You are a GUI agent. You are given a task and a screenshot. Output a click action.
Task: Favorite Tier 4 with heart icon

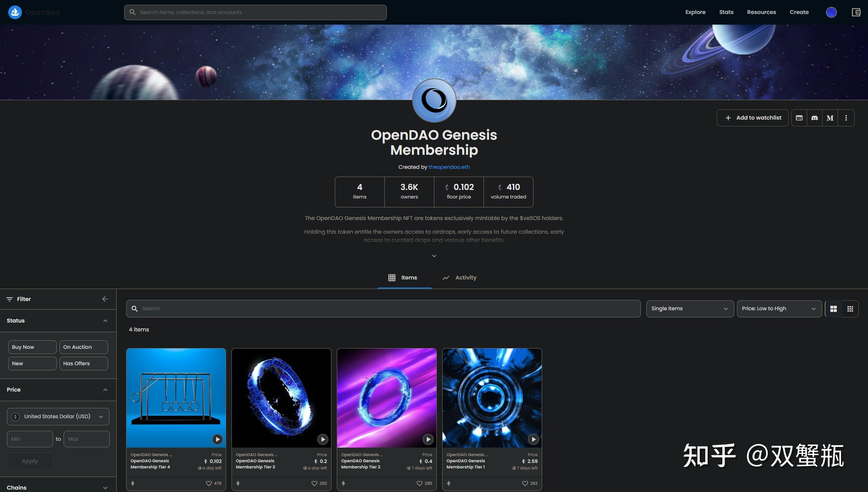pyautogui.click(x=209, y=483)
